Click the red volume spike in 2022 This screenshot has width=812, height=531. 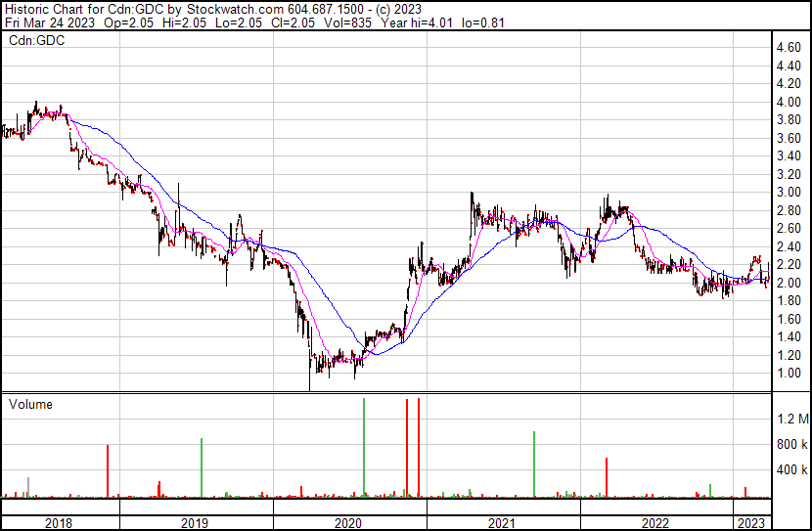[x=607, y=477]
